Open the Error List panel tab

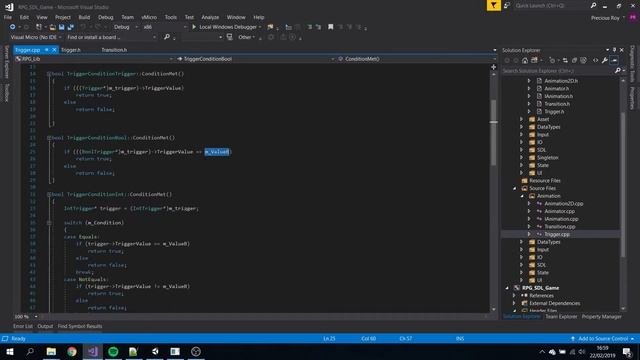click(x=22, y=326)
